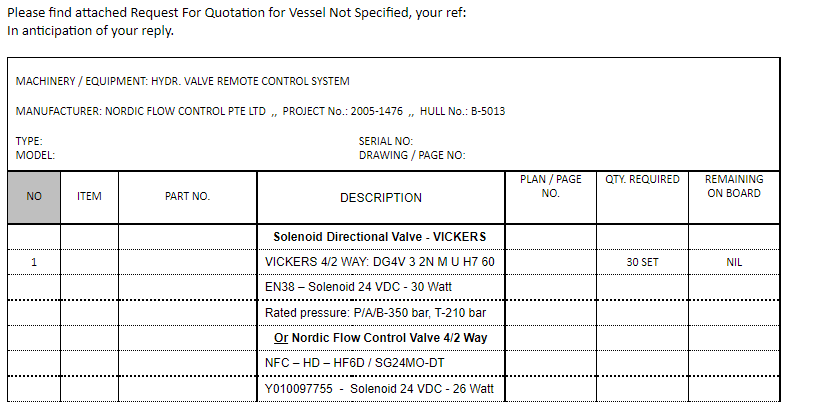Click the ITEM column header
Image resolution: width=822 pixels, height=420 pixels.
point(89,197)
